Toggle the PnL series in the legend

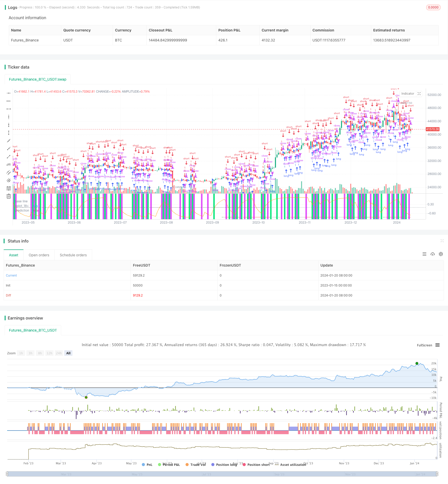[x=147, y=465]
